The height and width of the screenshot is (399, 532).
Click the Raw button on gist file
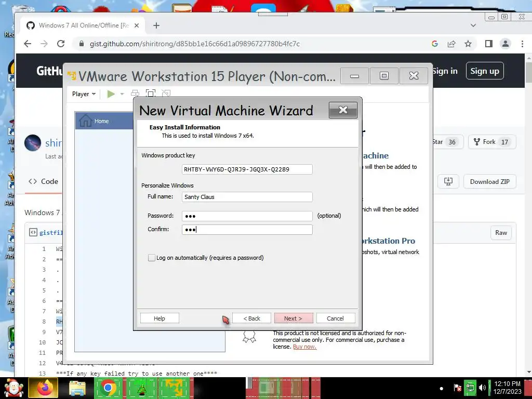click(501, 233)
